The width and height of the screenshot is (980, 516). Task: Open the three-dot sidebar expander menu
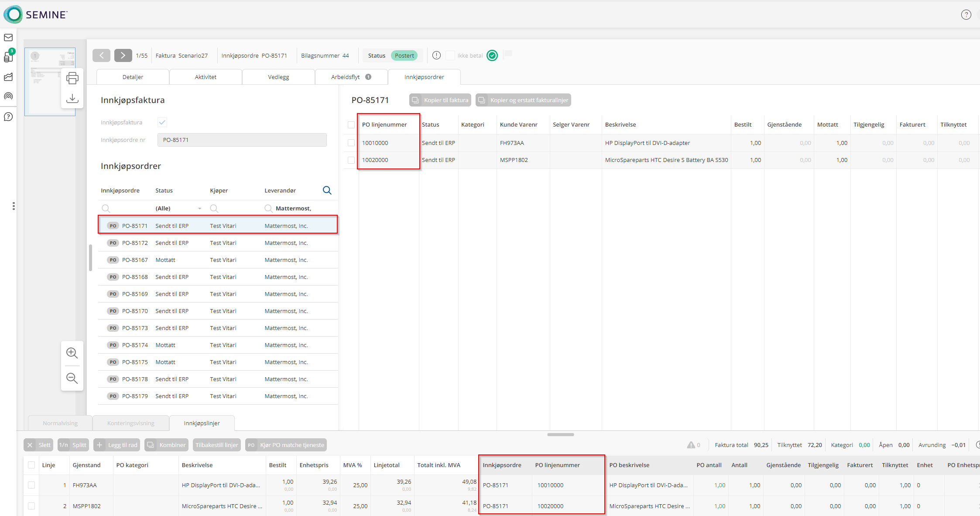pos(14,206)
